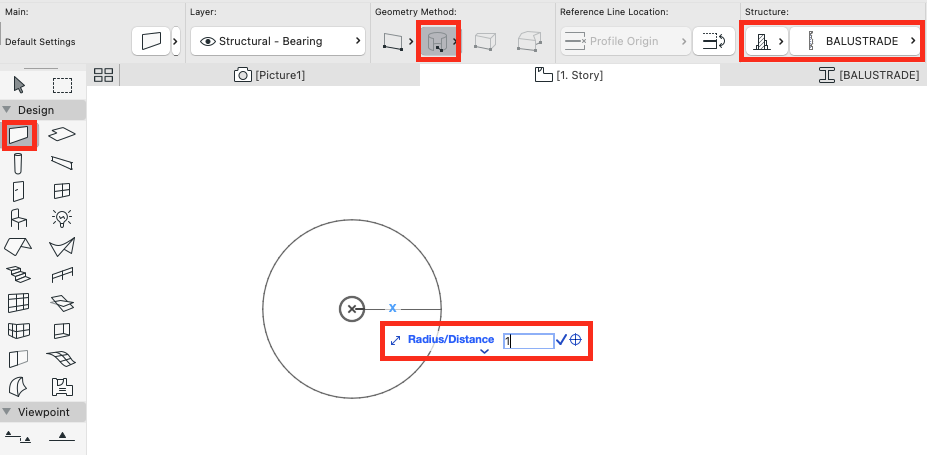Select the Section viewpoint tool
The image size is (927, 455).
pyautogui.click(x=18, y=437)
